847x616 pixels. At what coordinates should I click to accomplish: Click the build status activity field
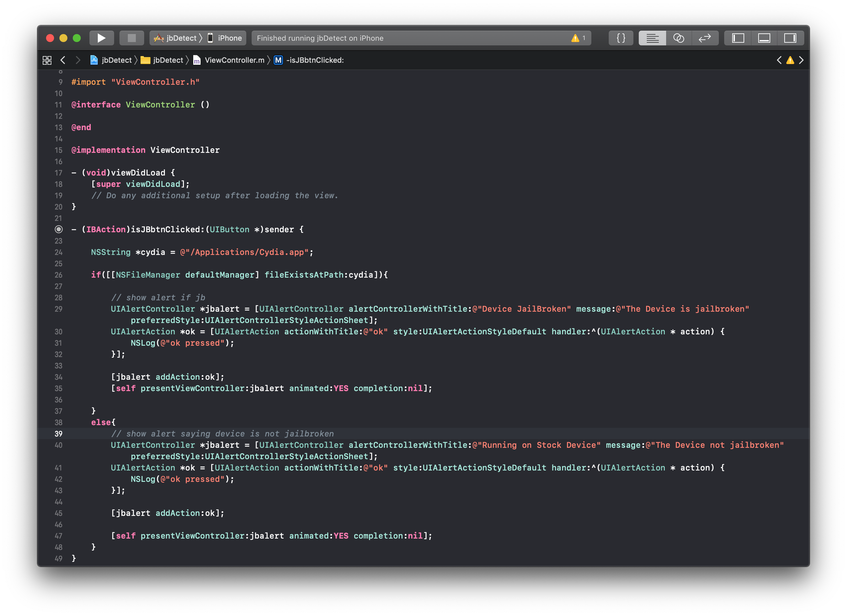421,38
